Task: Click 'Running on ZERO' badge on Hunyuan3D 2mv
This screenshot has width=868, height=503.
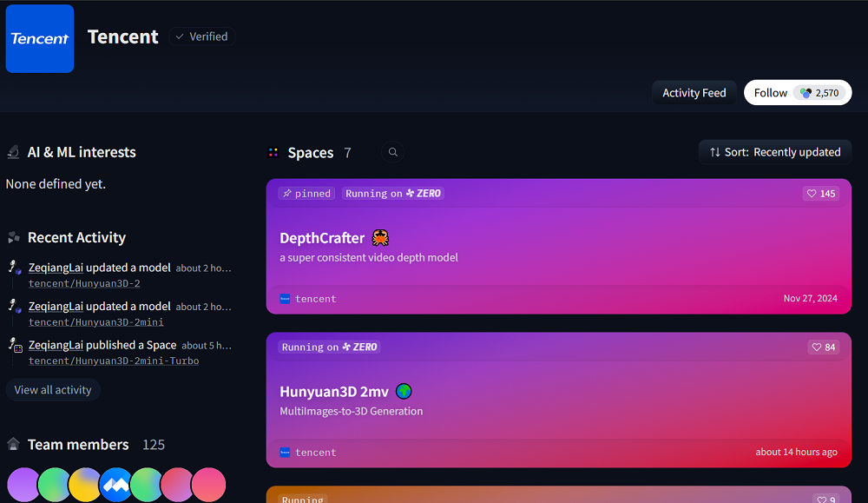Action: (x=329, y=347)
